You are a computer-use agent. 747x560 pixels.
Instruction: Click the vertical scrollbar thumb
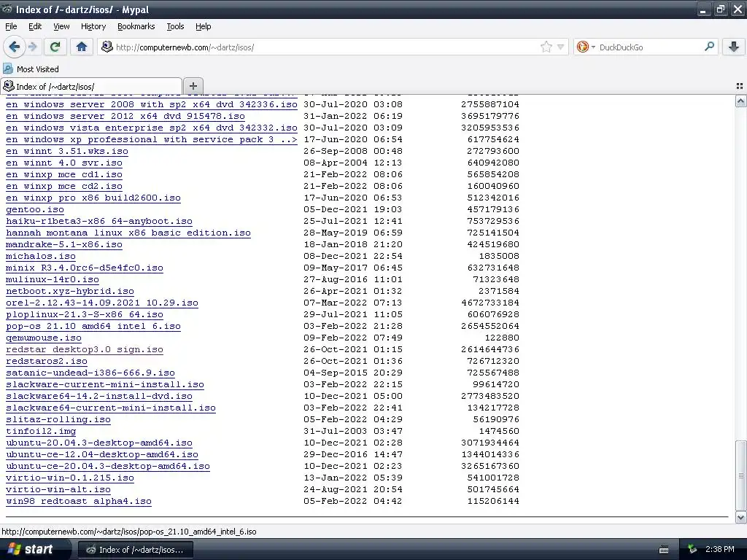740,475
